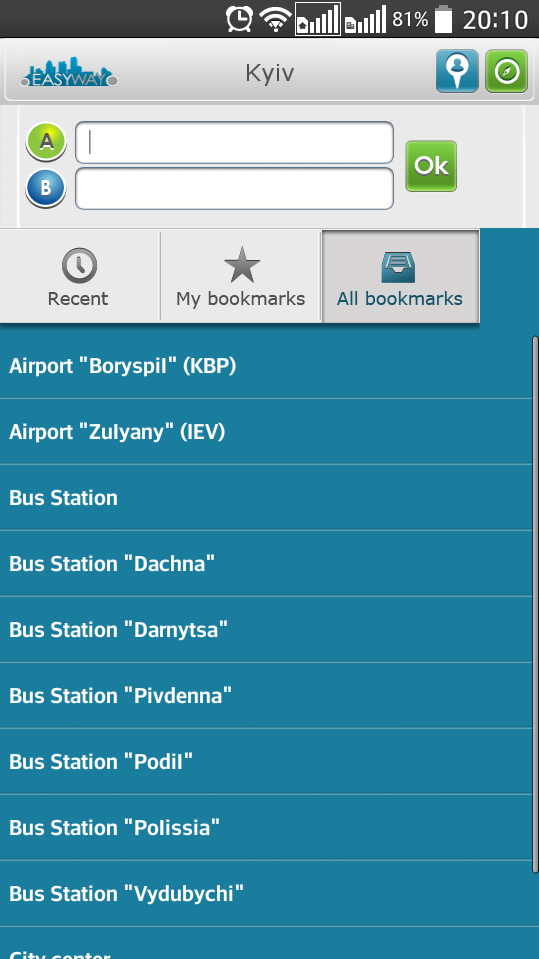The image size is (539, 959).
Task: Focus the point A text field
Action: tap(234, 143)
